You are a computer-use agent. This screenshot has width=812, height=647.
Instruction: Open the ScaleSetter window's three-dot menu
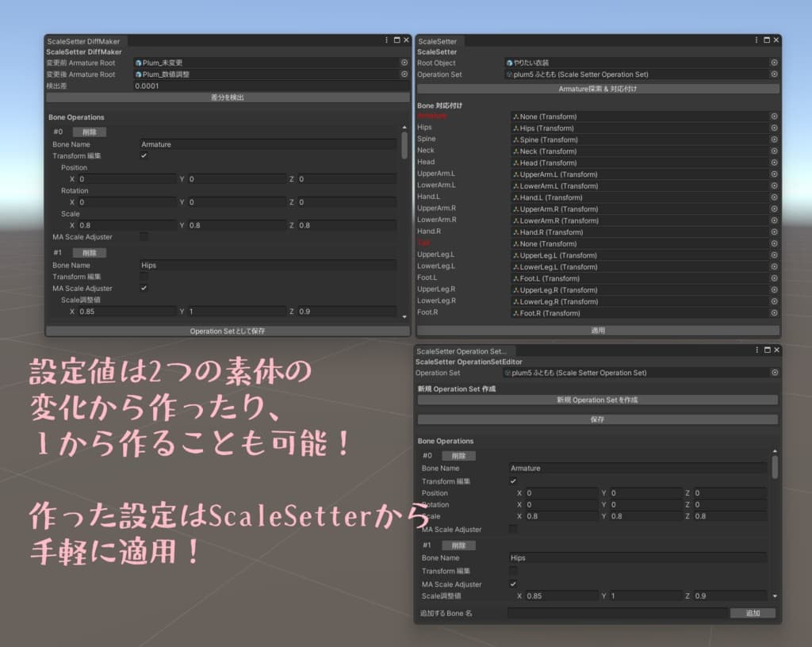(x=756, y=40)
